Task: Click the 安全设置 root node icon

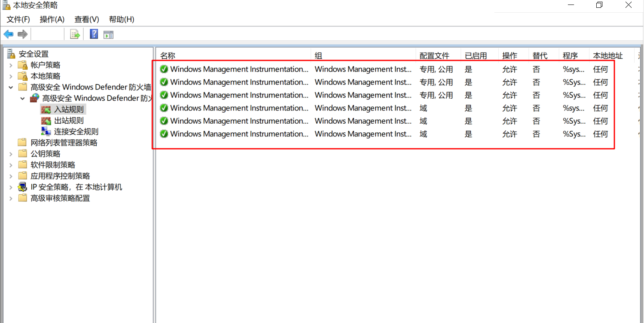Action: point(11,53)
